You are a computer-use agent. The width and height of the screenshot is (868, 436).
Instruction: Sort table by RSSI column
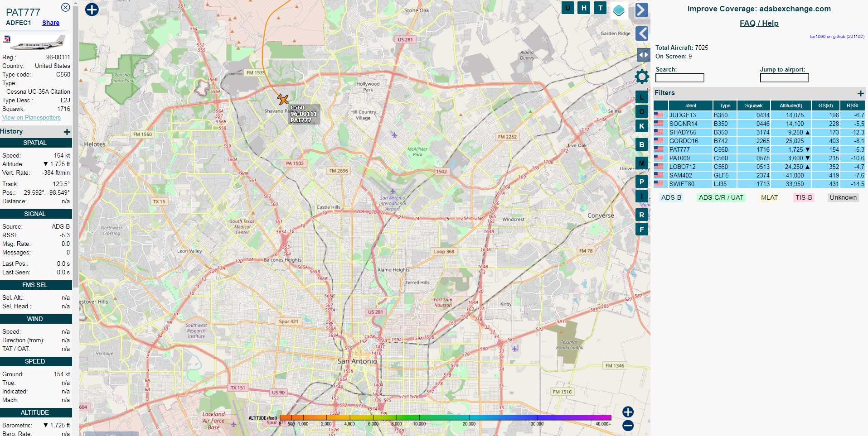pyautogui.click(x=853, y=105)
